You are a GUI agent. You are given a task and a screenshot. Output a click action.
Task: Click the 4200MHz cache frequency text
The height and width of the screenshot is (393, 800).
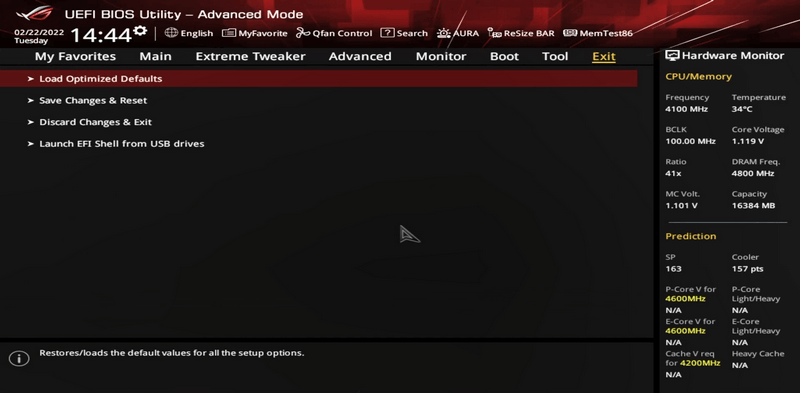click(700, 363)
